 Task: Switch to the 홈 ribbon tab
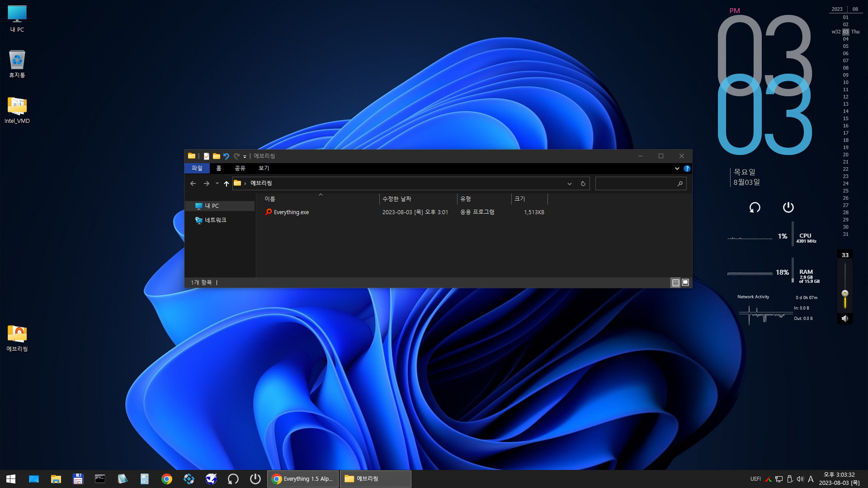[x=219, y=168]
